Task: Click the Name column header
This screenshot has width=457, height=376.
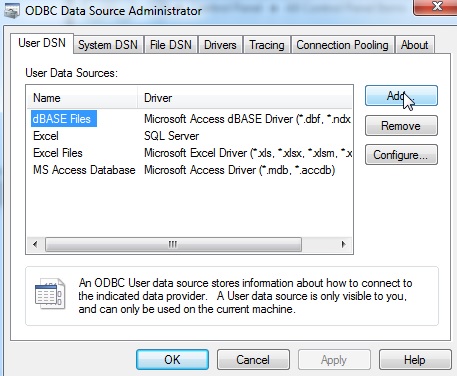Action: click(x=82, y=98)
